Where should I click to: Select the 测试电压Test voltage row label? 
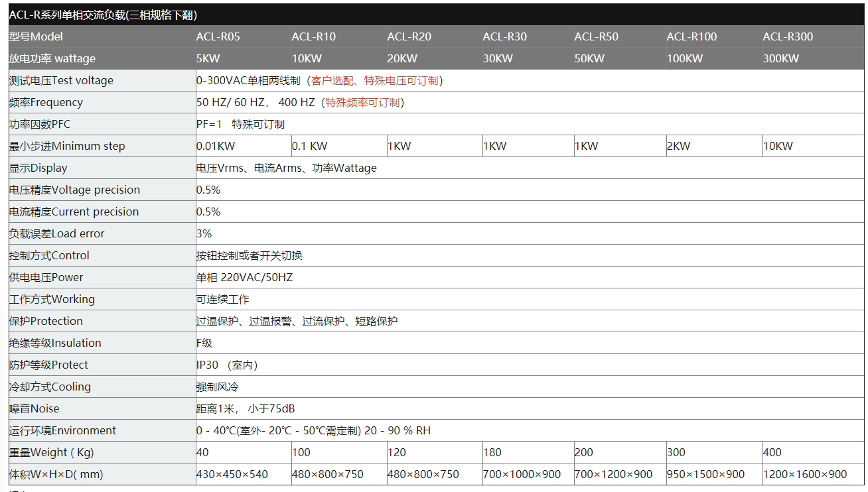(61, 80)
